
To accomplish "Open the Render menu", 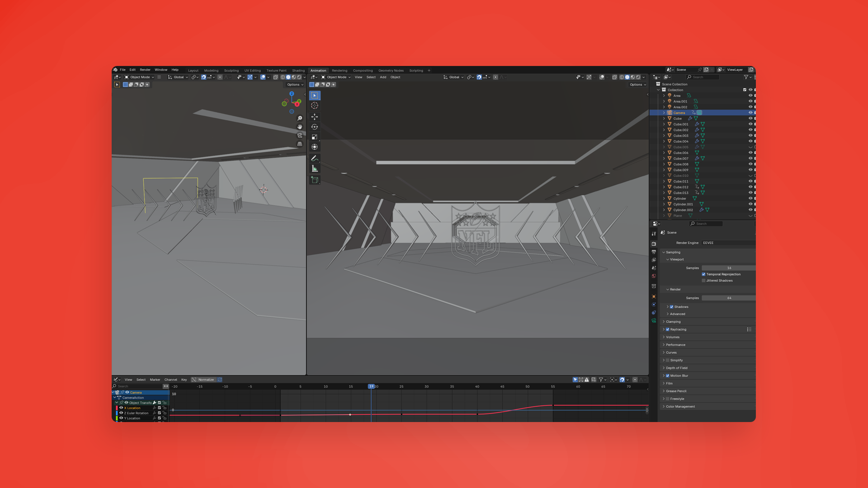I will coord(145,70).
